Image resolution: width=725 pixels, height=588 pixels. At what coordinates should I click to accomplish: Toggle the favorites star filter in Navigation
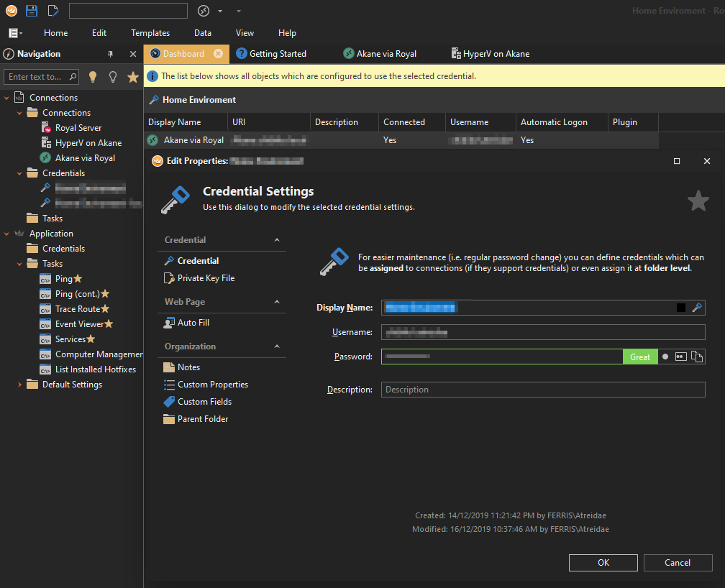pyautogui.click(x=133, y=77)
